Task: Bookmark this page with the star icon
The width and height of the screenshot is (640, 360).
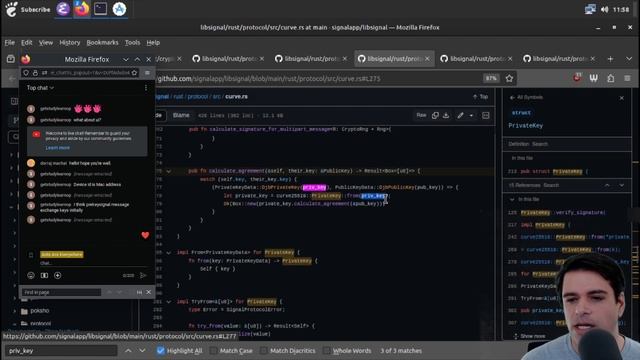Action: click(x=509, y=78)
